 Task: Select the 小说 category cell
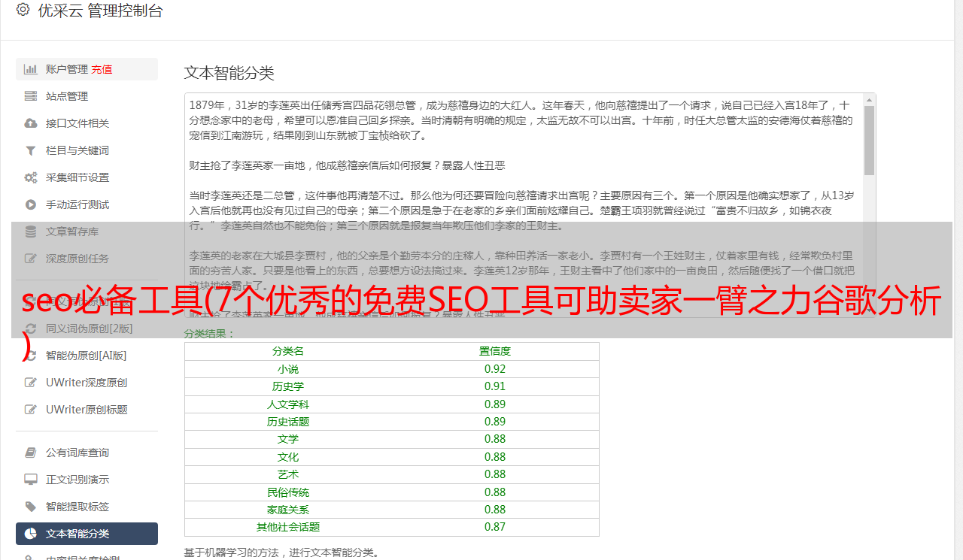pos(288,369)
